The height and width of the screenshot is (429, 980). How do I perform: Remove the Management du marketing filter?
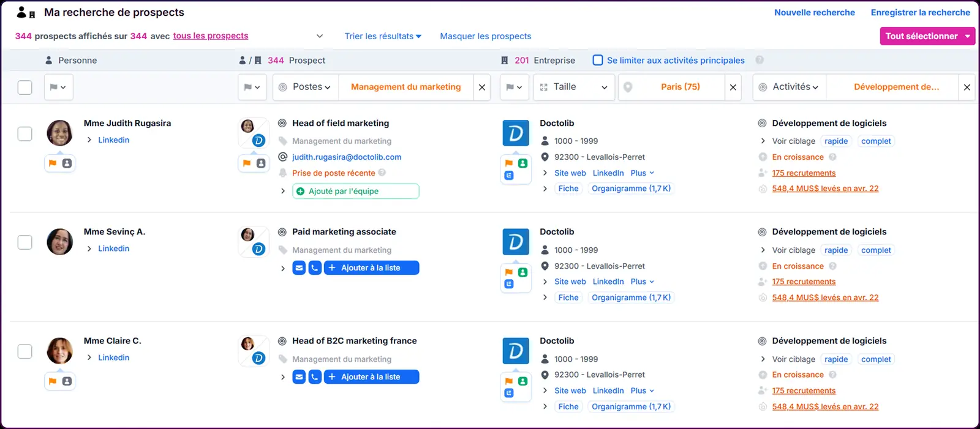[x=482, y=87]
